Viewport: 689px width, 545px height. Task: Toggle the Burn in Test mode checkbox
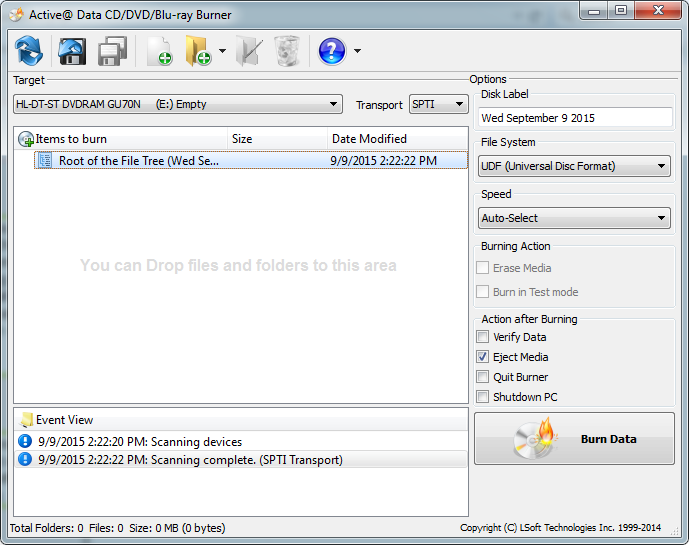(x=482, y=291)
